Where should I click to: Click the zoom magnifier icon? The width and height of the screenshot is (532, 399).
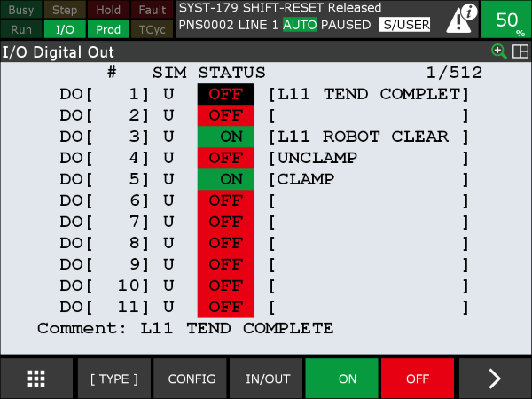point(500,52)
